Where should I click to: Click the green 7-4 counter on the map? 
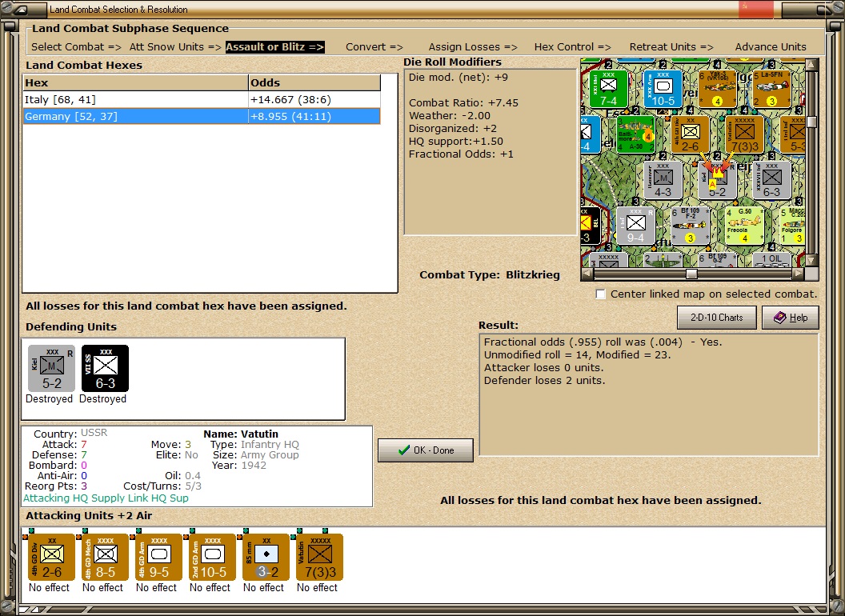(608, 88)
